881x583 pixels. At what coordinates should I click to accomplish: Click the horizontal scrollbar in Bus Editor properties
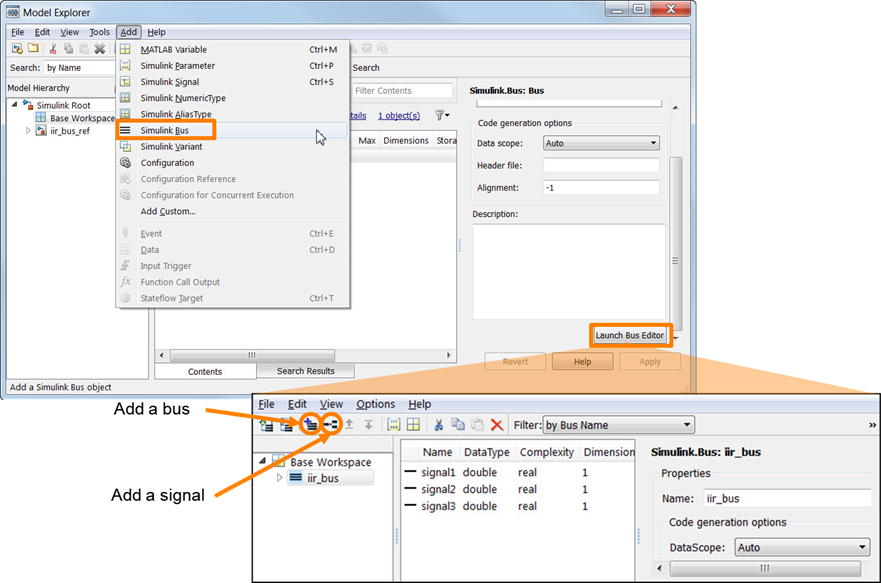[x=765, y=568]
